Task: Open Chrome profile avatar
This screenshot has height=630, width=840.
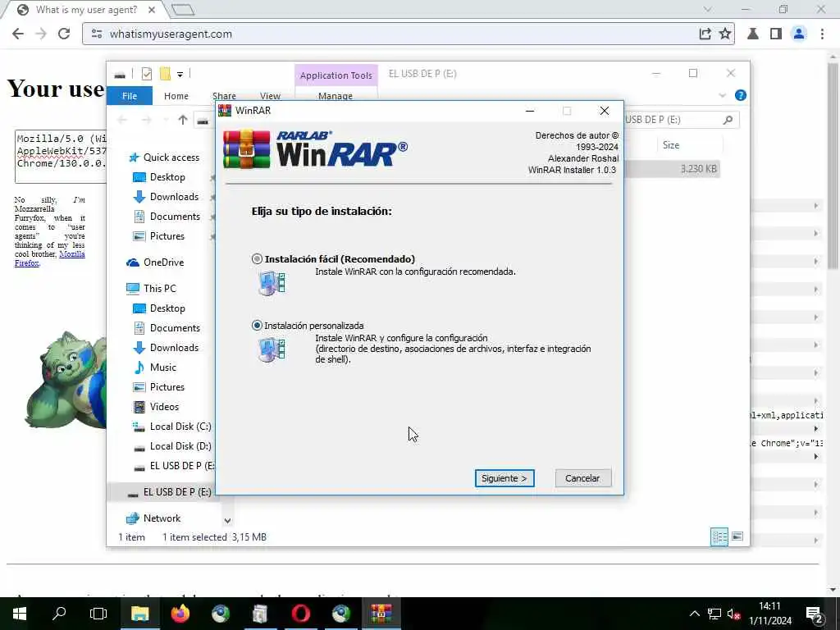Action: click(799, 34)
